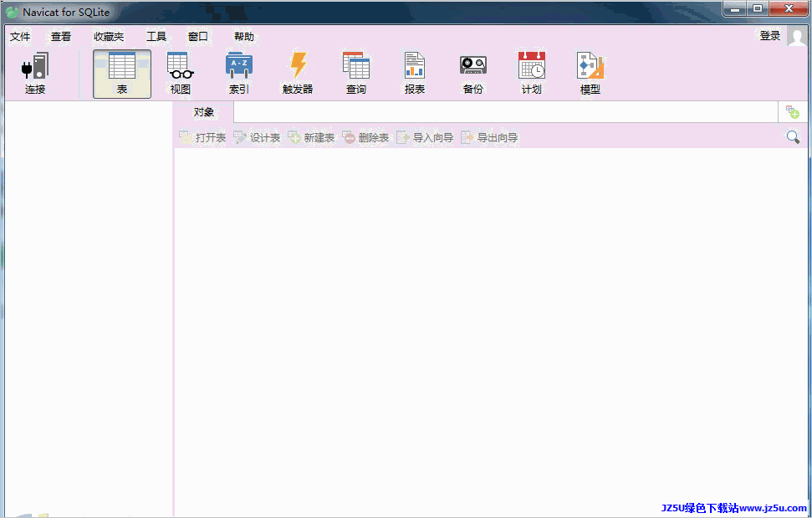Image resolution: width=812 pixels, height=518 pixels.
Task: Click the new tab icon with green plus
Action: 792,112
